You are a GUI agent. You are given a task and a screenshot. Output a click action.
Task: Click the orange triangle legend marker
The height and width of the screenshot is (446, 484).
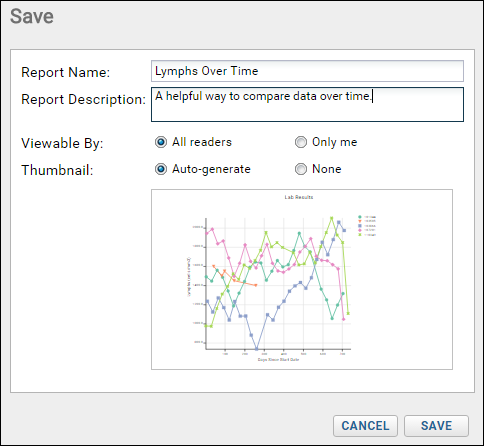tap(360, 221)
